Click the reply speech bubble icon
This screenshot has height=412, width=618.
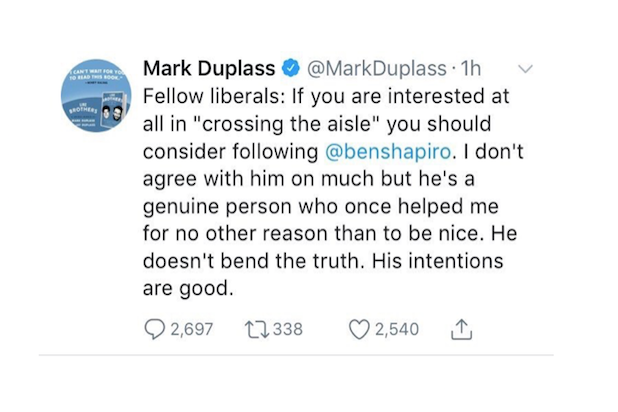click(x=155, y=329)
